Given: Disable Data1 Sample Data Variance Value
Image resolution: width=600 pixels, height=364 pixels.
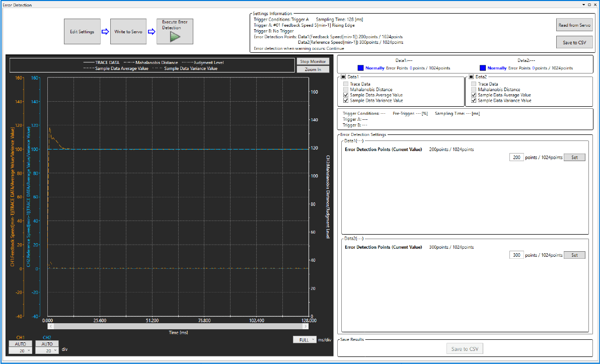Looking at the screenshot, I should click(x=346, y=101).
